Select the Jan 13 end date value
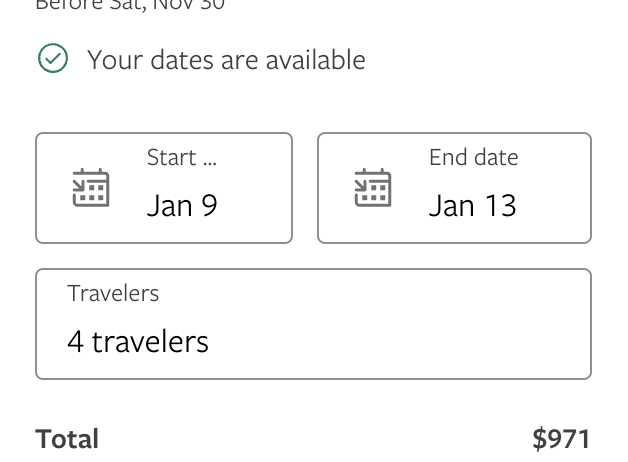The image size is (628, 462). (x=472, y=206)
